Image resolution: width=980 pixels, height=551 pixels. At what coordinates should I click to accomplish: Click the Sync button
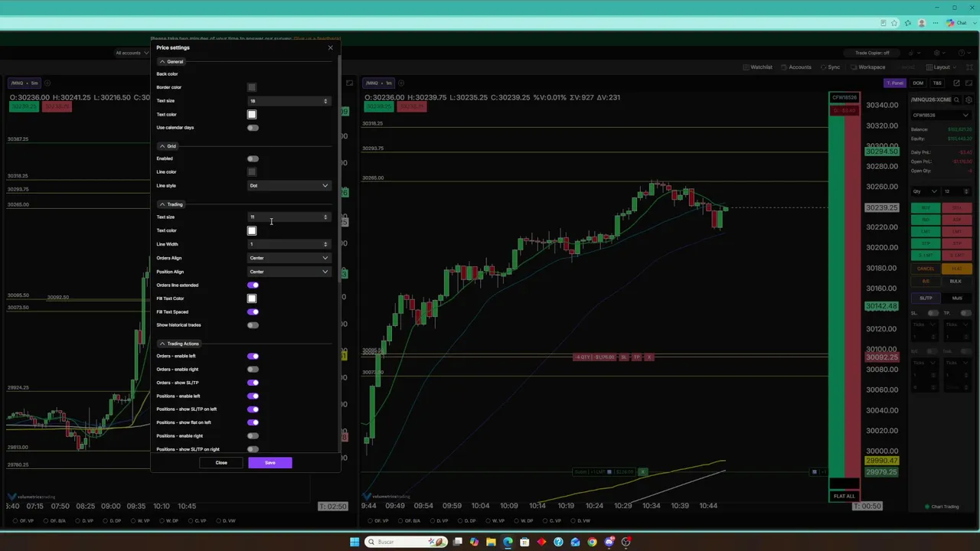click(830, 67)
